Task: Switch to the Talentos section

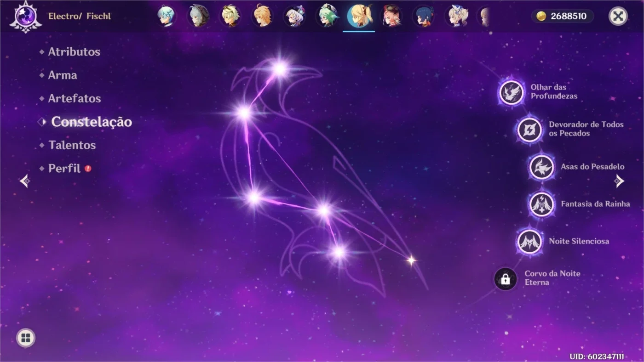Action: click(72, 145)
